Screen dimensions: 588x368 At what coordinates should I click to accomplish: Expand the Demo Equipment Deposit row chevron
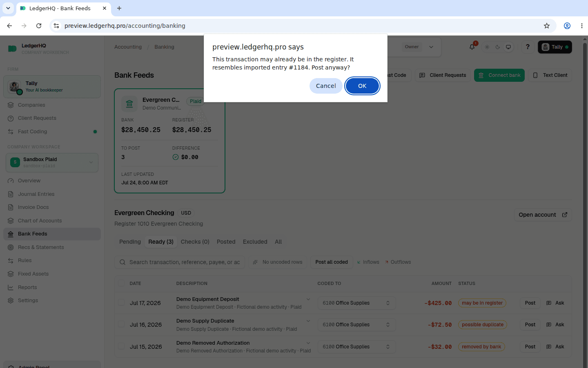308,299
